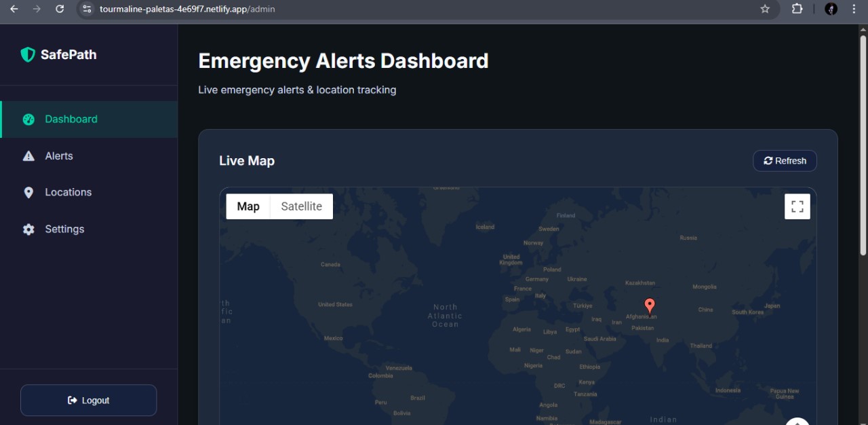Screen dimensions: 868x425
Task: Open the browser profile avatar
Action: [831, 9]
